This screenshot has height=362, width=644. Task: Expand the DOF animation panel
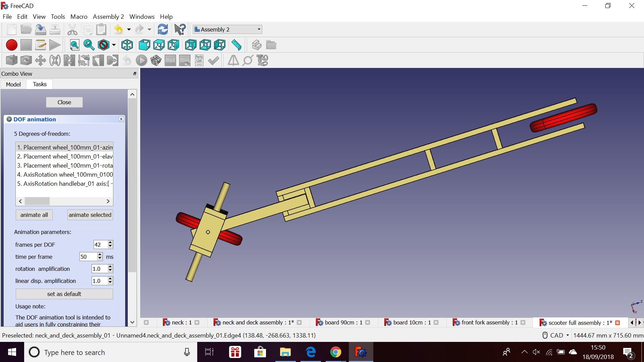click(x=120, y=119)
